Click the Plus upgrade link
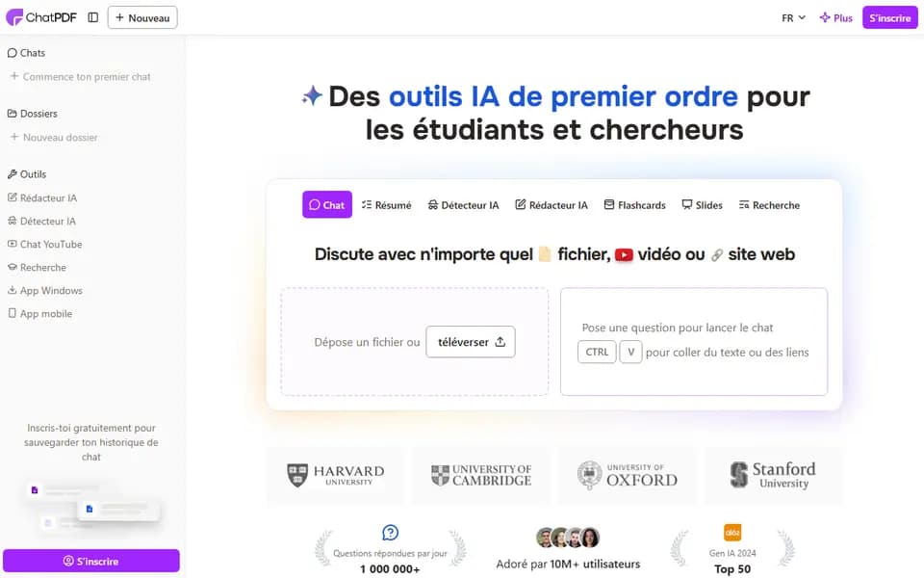Screen dimensions: 924x578 (836, 18)
